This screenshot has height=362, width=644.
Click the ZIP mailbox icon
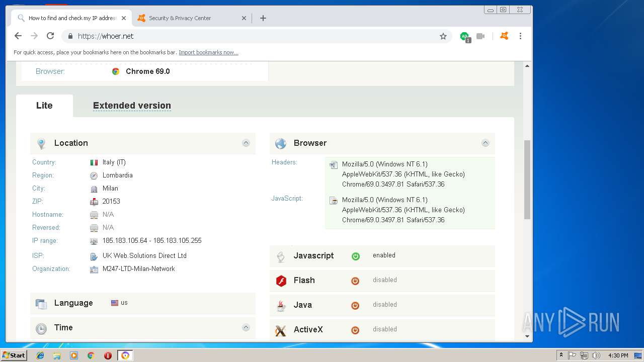pos(94,202)
